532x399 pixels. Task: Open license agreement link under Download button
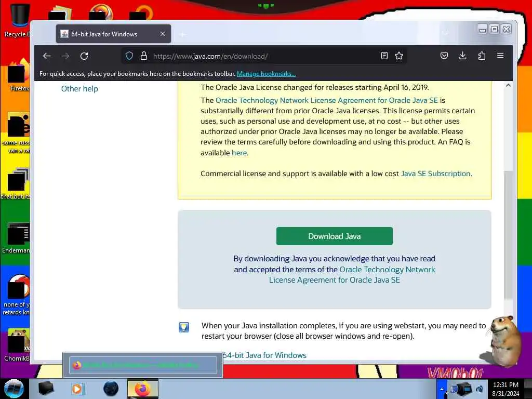click(x=352, y=274)
